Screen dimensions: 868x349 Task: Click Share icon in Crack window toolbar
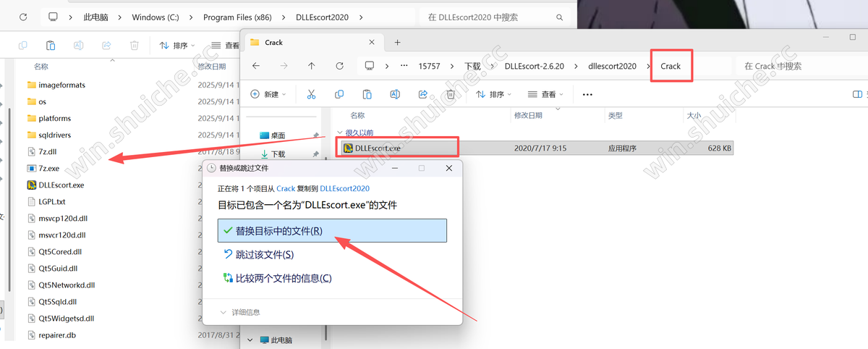click(x=423, y=94)
